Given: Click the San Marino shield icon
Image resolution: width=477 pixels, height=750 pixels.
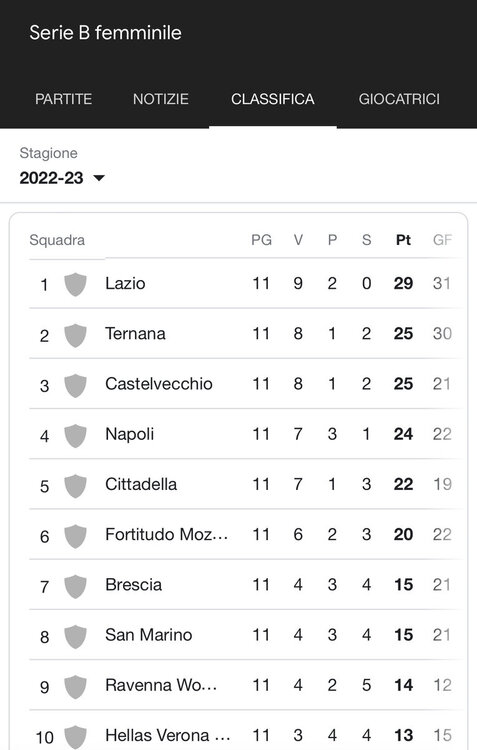Looking at the screenshot, I should [x=76, y=636].
